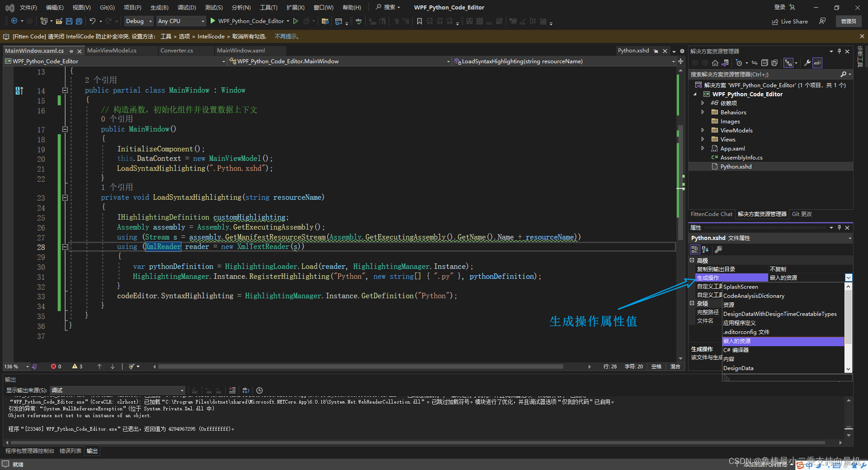Open the Any CPU platform dropdown

181,21
